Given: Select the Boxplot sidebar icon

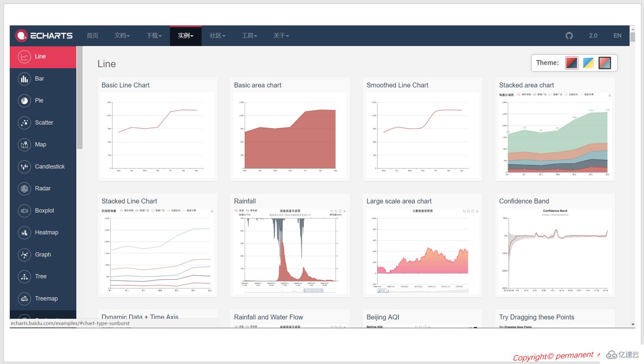Looking at the screenshot, I should click(24, 211).
